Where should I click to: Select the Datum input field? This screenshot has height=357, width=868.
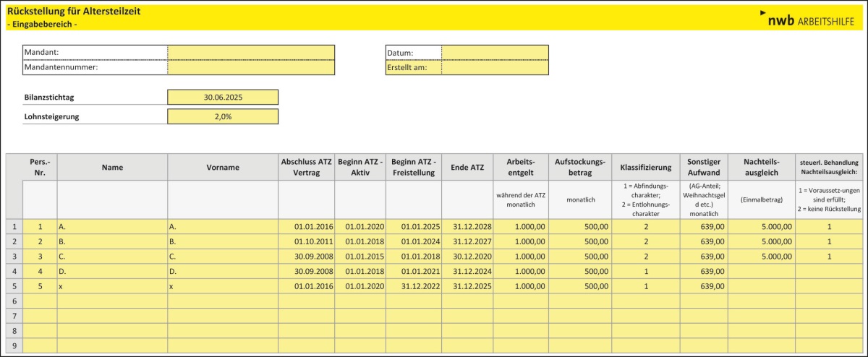point(495,52)
